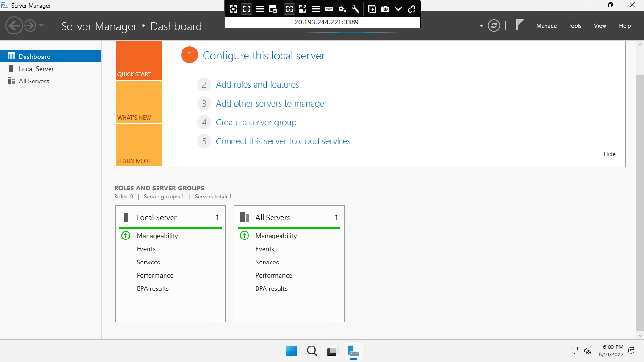Screen dimensions: 644x362
Task: Open the Manage menu
Action: 546,26
